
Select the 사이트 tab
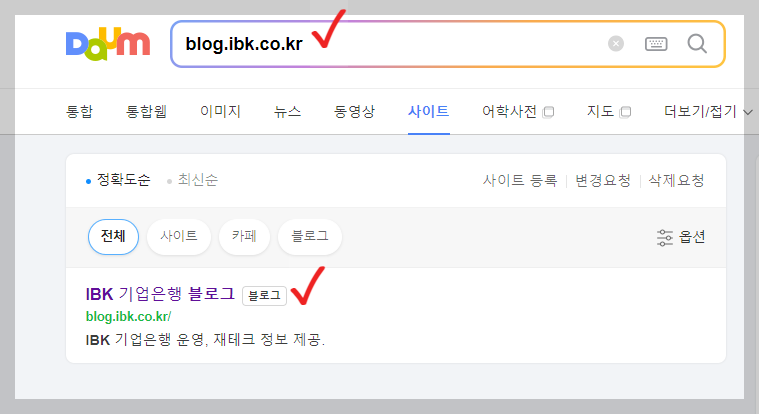click(x=428, y=111)
